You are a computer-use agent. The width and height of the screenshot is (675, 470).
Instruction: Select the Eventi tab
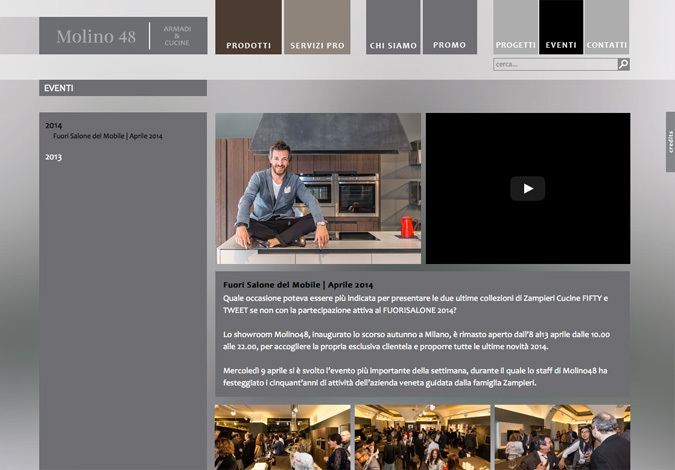click(561, 45)
